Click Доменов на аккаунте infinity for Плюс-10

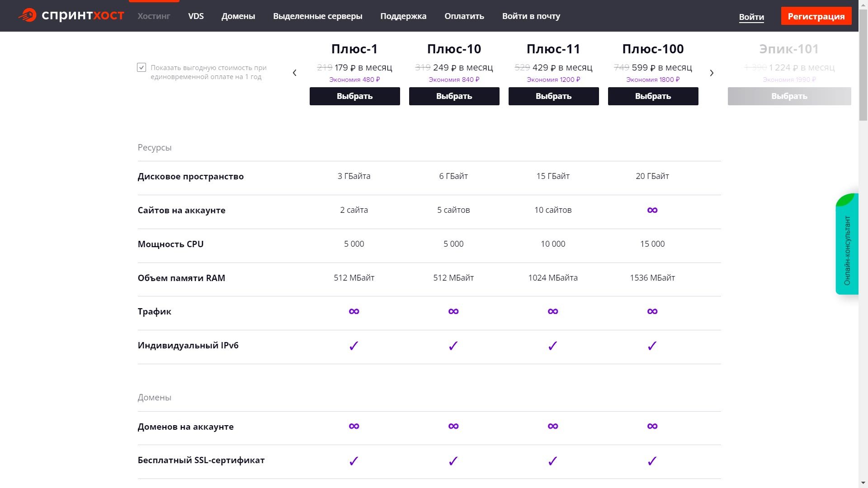pos(453,426)
